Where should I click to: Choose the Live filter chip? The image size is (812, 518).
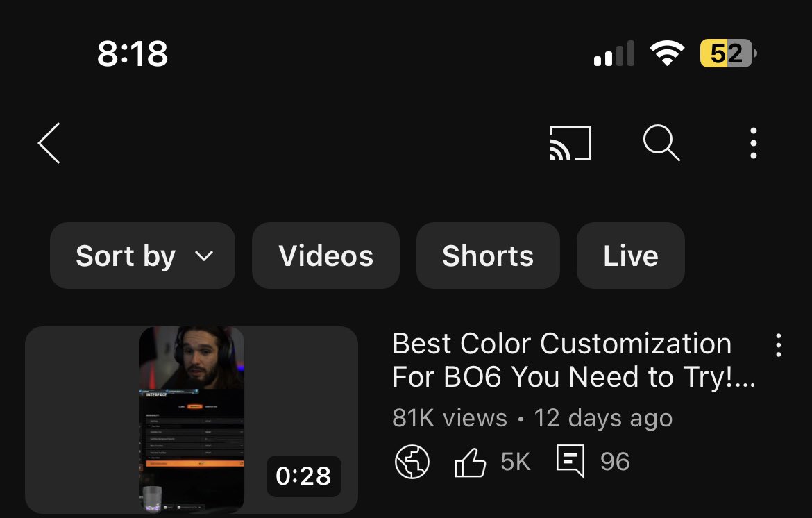[631, 256]
